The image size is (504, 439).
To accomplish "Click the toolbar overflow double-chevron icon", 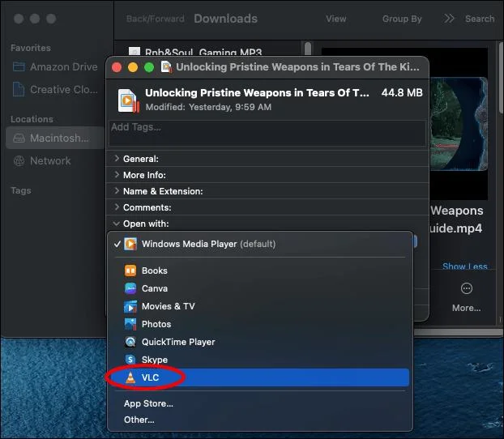I will point(449,19).
